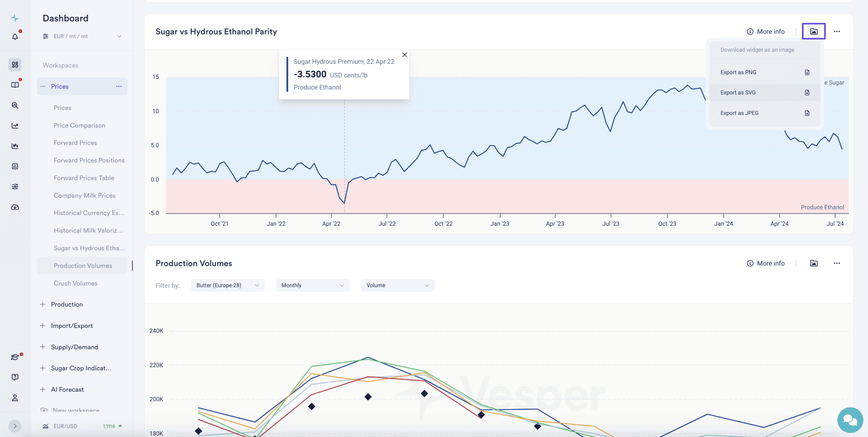Click download image icon for Sugar widget
Image resolution: width=868 pixels, height=437 pixels.
[814, 31]
